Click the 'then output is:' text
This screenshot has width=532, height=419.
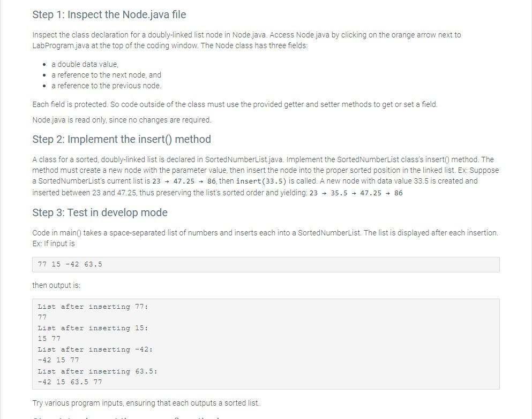coord(56,285)
